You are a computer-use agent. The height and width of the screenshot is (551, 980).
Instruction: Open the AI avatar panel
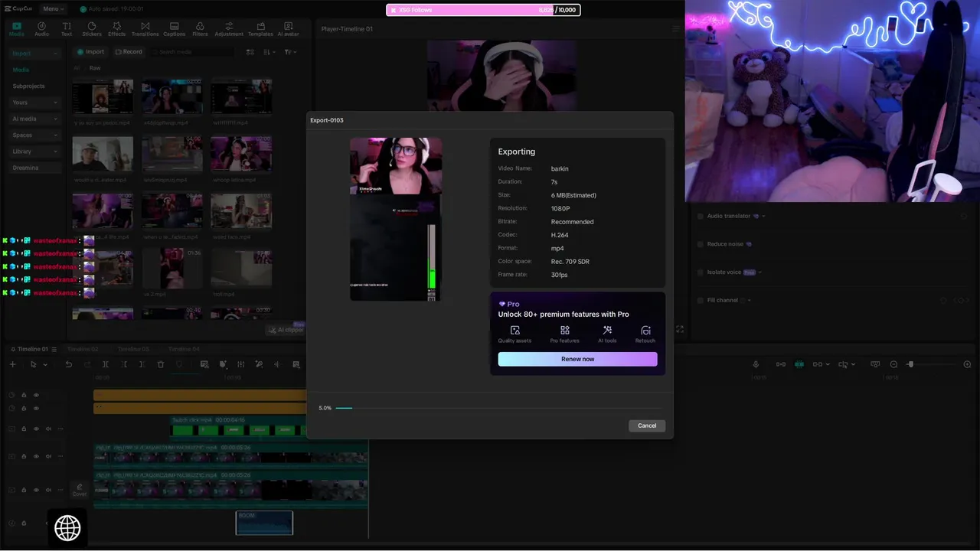(x=288, y=29)
